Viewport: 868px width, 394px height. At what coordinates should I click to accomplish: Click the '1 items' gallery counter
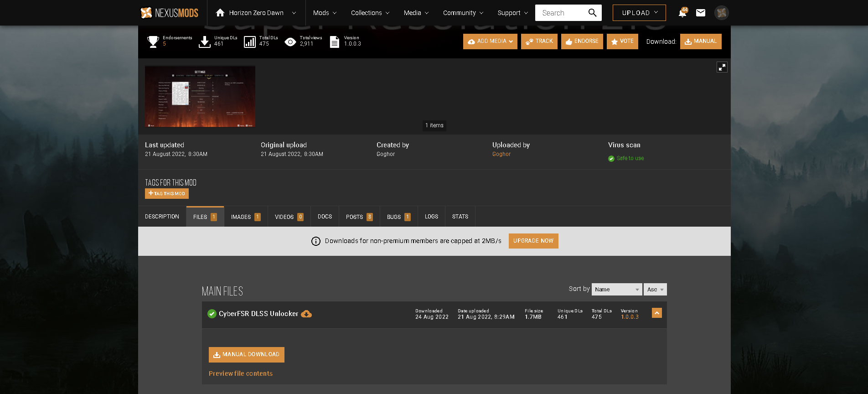coord(434,125)
